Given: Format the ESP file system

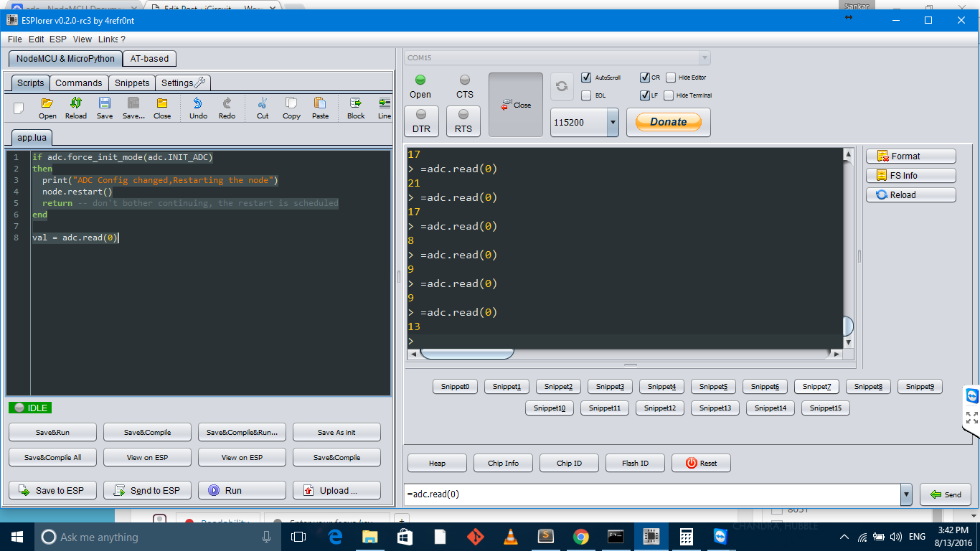Looking at the screenshot, I should coord(910,156).
